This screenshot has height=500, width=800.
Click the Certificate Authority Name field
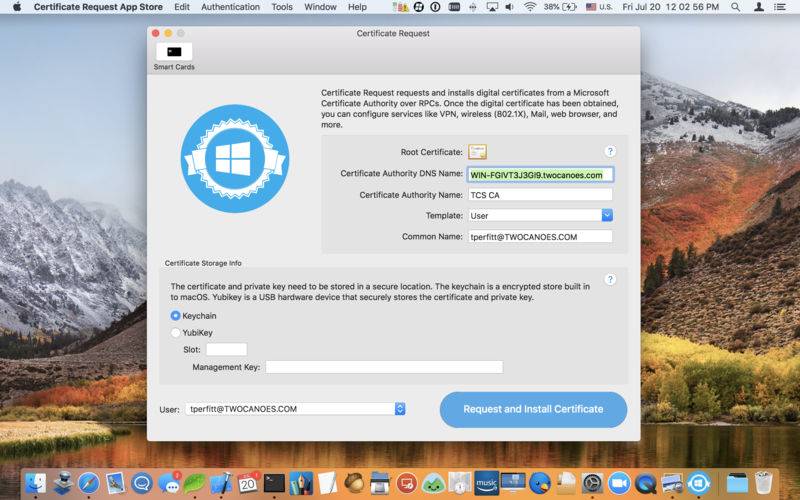point(540,195)
